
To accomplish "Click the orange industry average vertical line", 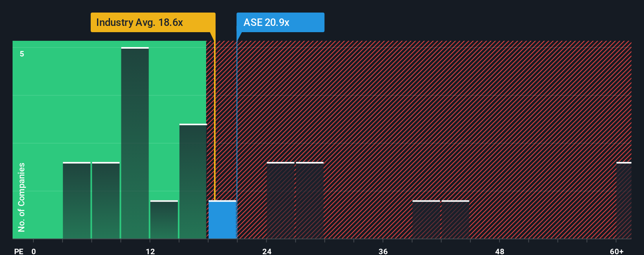I will pos(215,121).
